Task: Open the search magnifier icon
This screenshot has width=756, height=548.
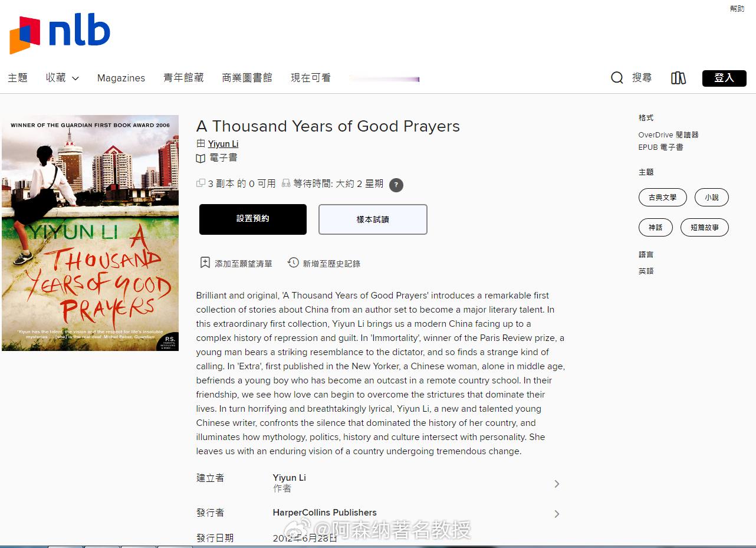Action: click(x=617, y=78)
